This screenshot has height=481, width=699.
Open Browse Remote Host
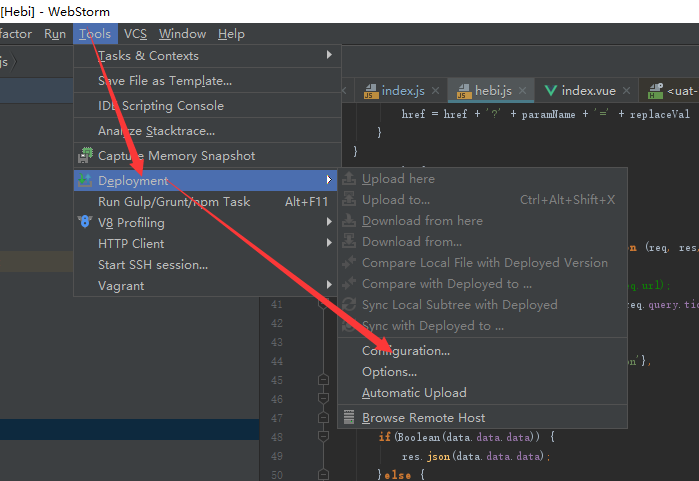[x=483, y=418]
